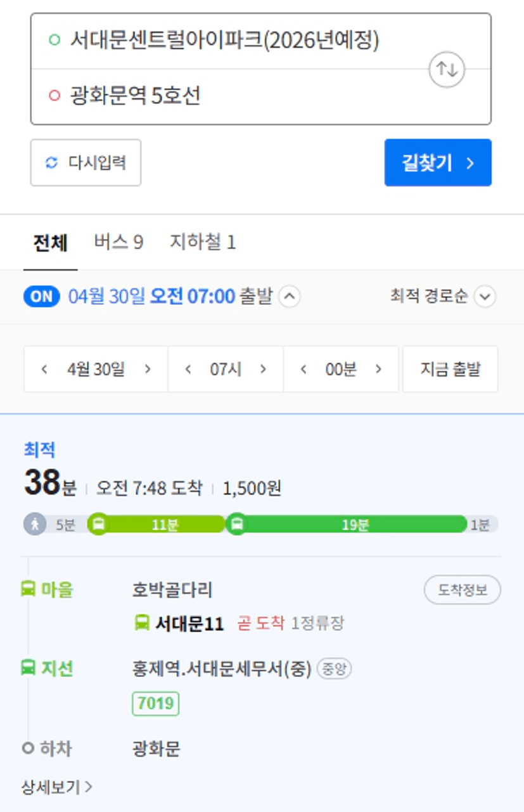
Task: Toggle the ON departure time switch
Action: click(x=42, y=297)
